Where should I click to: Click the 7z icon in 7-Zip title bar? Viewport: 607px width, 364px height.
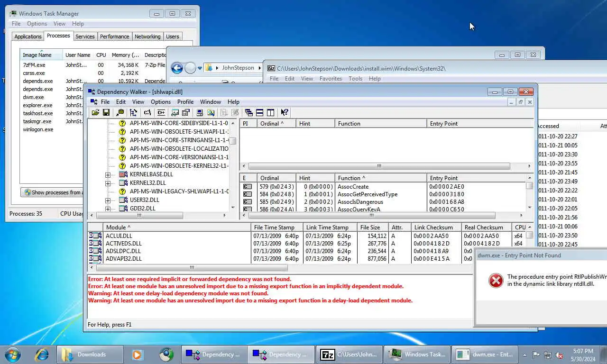click(x=271, y=68)
